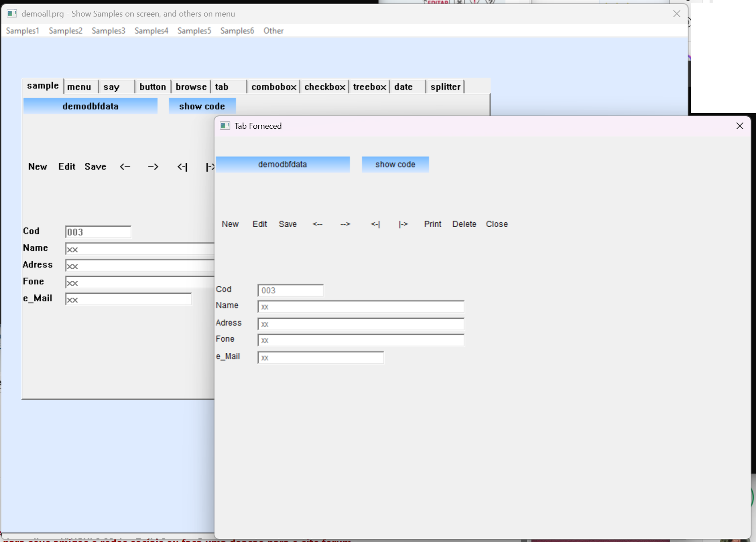
Task: Click Print in the Tab Forneced toolbar
Action: coord(432,224)
